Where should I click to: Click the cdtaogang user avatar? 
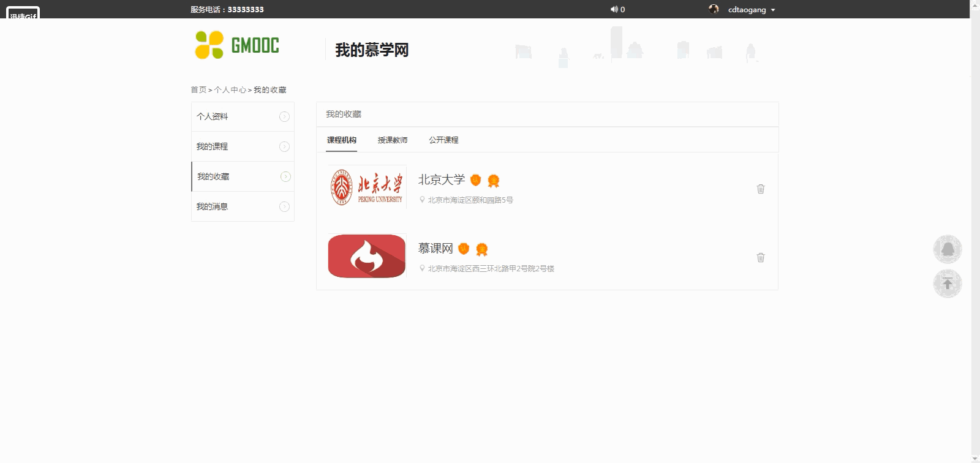[x=714, y=9]
